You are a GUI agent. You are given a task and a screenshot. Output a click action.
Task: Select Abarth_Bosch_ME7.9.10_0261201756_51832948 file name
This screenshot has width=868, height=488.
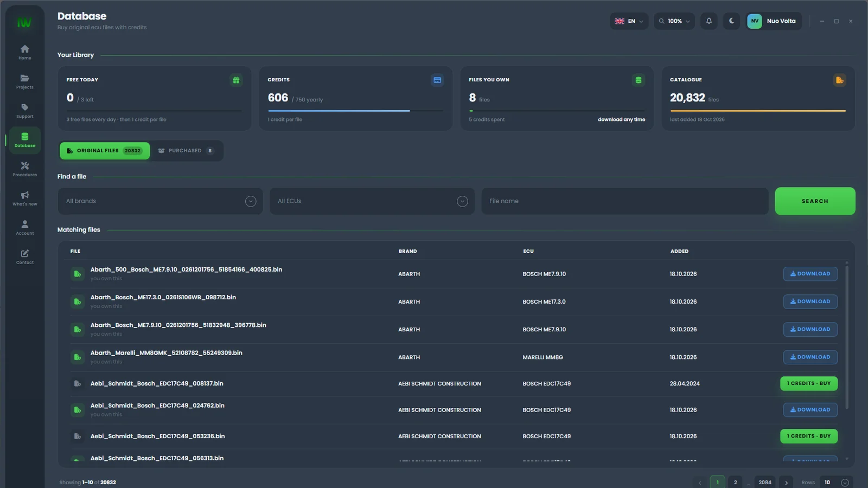(178, 325)
